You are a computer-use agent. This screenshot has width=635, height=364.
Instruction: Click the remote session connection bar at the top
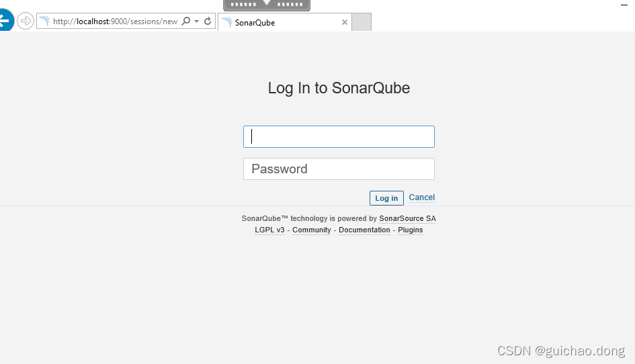click(x=267, y=5)
